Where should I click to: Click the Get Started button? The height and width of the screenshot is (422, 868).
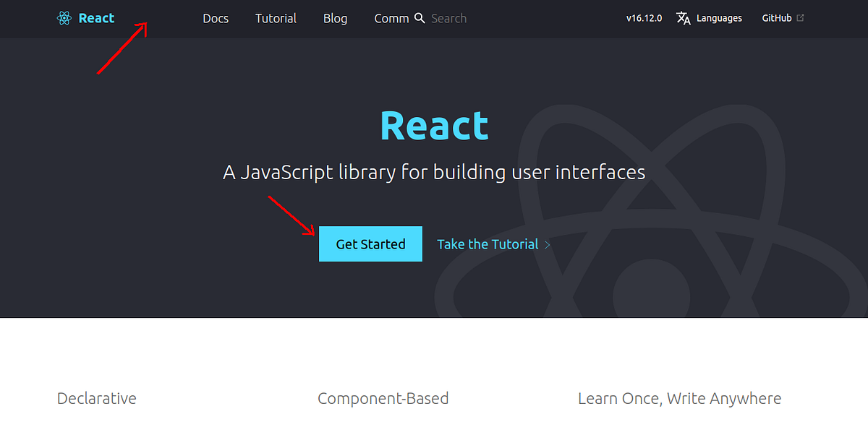coord(370,244)
